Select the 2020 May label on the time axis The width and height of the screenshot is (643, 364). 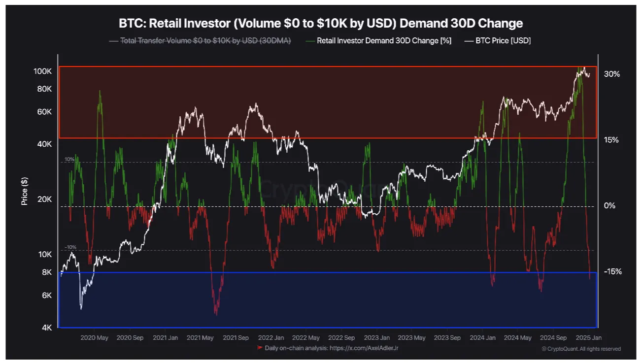pos(94,338)
